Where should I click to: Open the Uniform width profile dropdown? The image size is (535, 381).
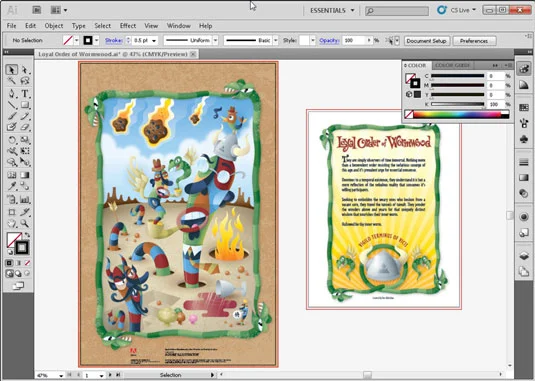(x=215, y=40)
